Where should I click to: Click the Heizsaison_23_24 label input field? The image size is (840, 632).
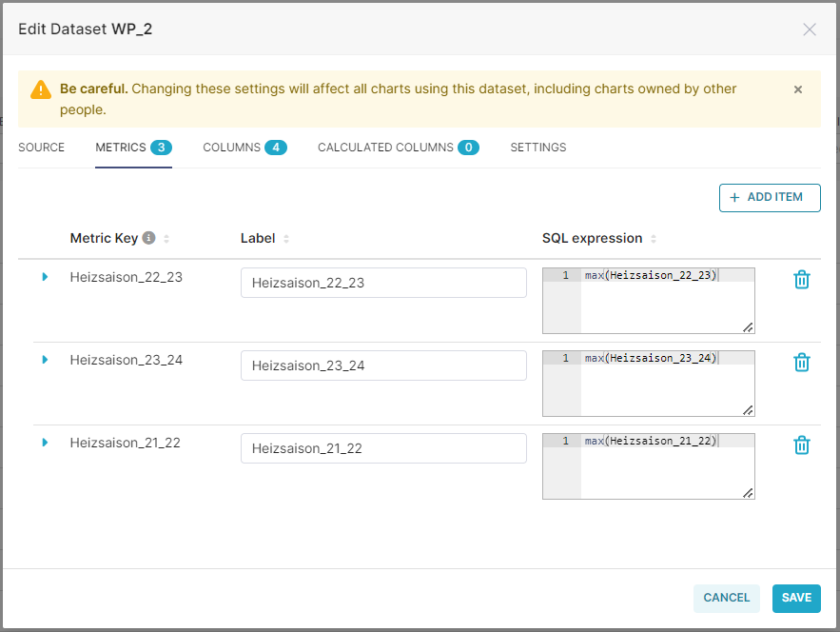[383, 365]
